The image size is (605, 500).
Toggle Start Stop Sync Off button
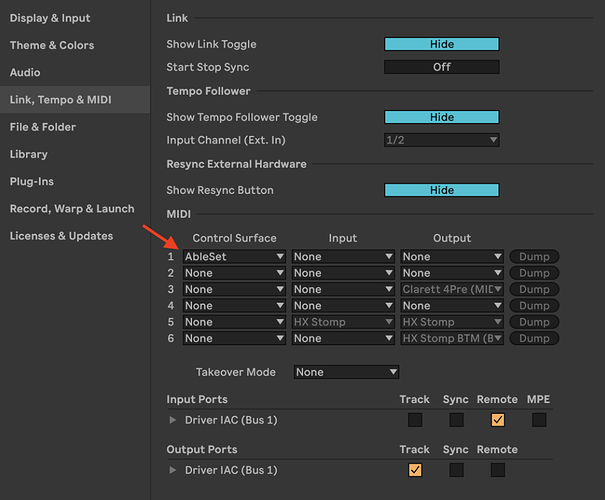click(x=441, y=67)
